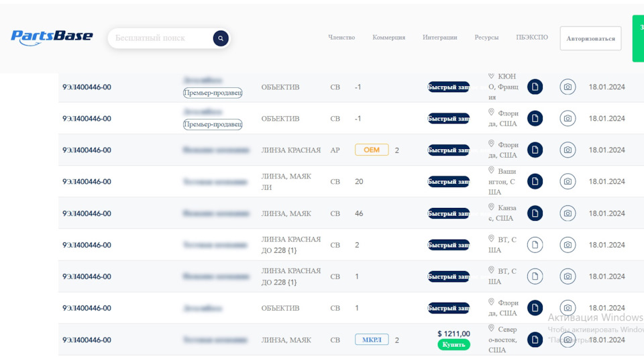The image size is (644, 357).
Task: Open the Ресурсы menu
Action: [x=486, y=38]
